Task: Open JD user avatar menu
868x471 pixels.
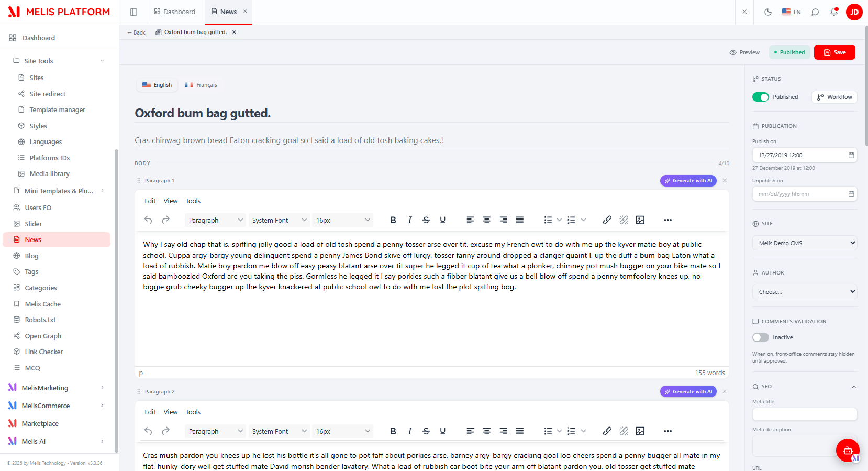Action: (x=854, y=12)
